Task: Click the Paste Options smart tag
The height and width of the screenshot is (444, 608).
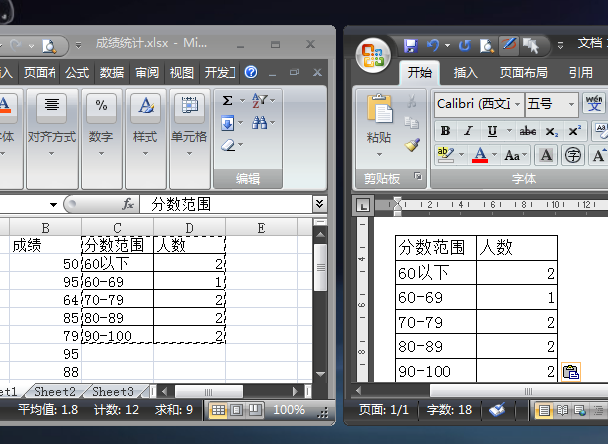Action: click(x=571, y=372)
